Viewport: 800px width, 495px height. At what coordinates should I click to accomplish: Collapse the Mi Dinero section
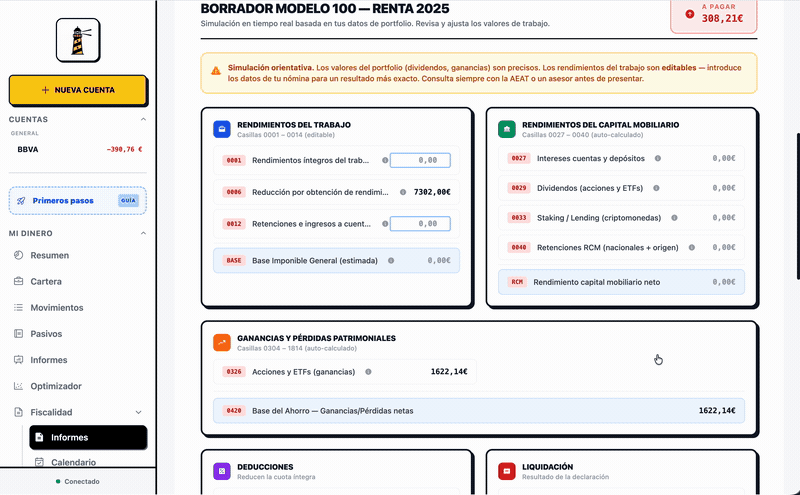click(143, 233)
